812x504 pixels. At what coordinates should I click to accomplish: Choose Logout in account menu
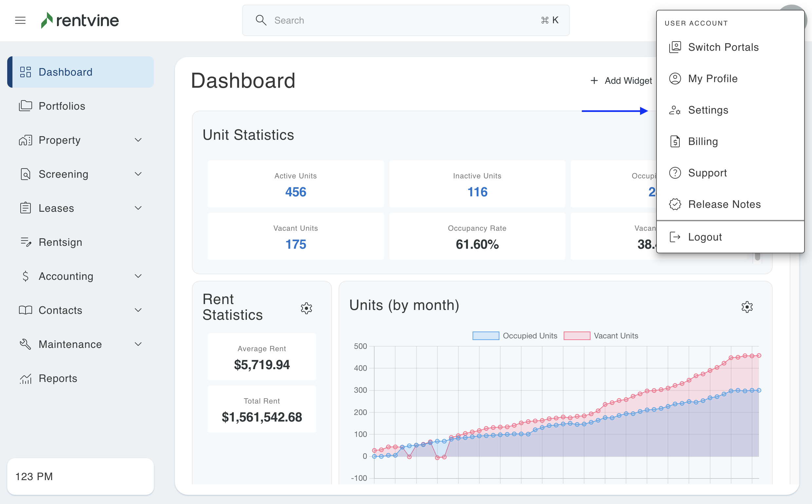point(704,237)
